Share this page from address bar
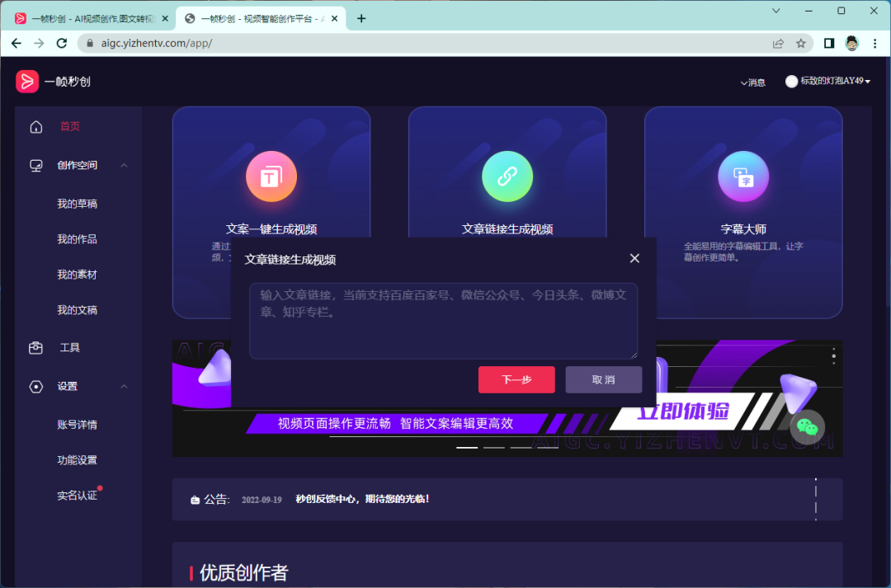 pos(778,43)
